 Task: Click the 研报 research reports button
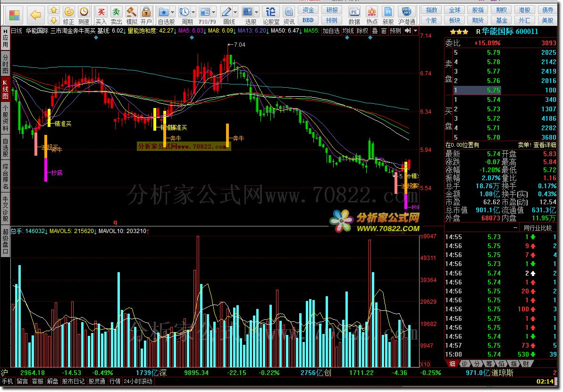[x=332, y=10]
